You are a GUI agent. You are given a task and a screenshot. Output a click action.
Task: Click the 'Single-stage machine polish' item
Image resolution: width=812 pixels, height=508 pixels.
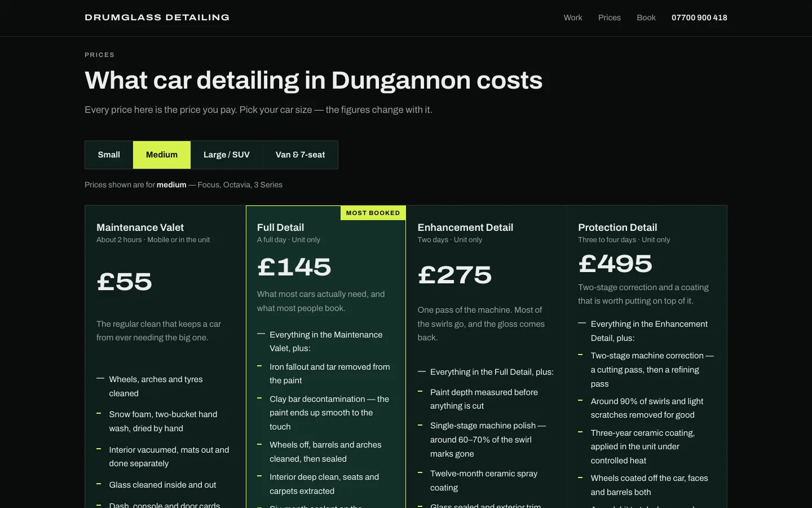(x=488, y=440)
